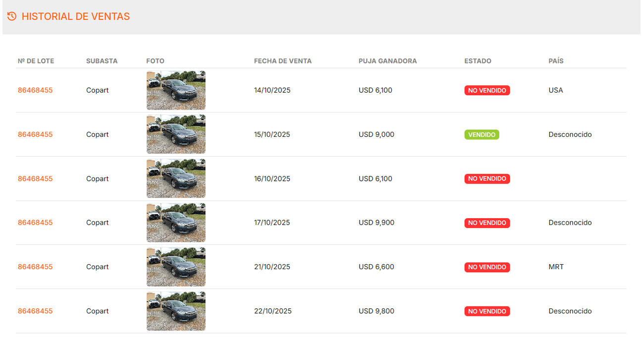Click the history clock icon beside Historial de Ventas
The image size is (644, 347).
[x=12, y=16]
